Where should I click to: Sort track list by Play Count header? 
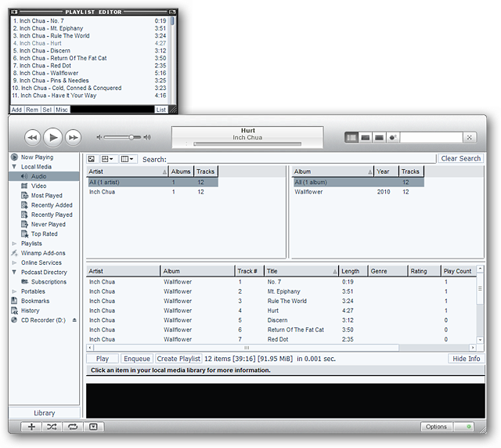pyautogui.click(x=459, y=271)
